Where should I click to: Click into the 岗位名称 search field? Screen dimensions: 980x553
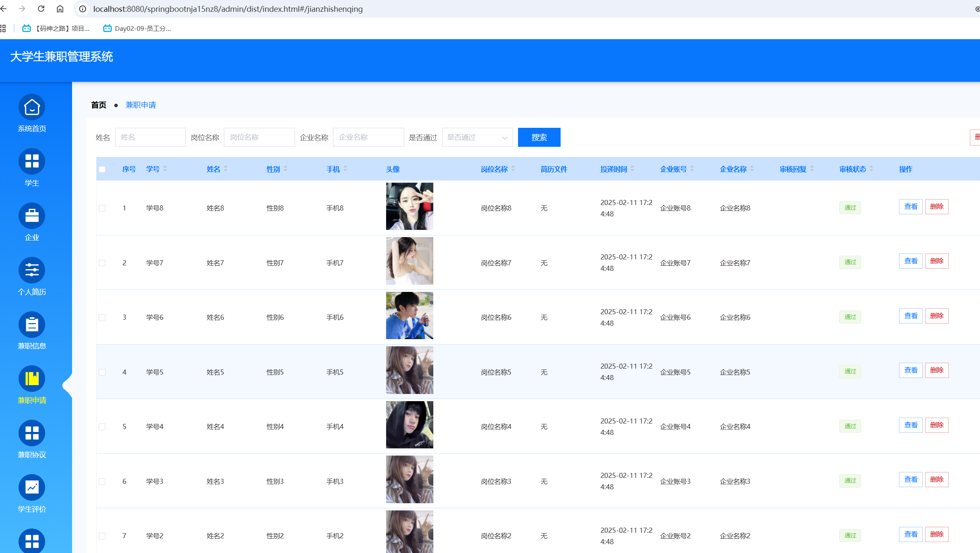pyautogui.click(x=259, y=138)
